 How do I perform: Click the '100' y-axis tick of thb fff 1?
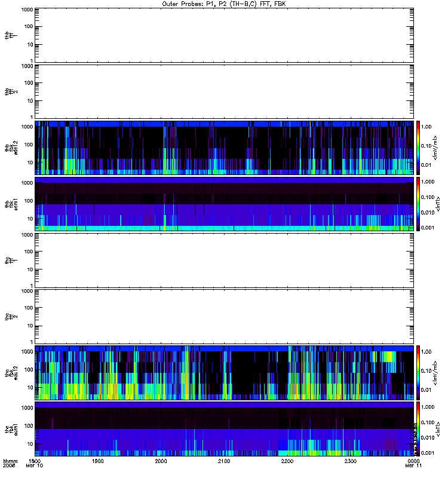click(29, 26)
